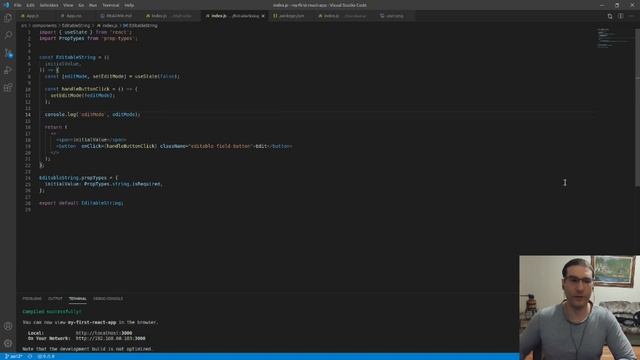Select the Debug Console panel tab
This screenshot has width=640, height=360.
click(108, 298)
